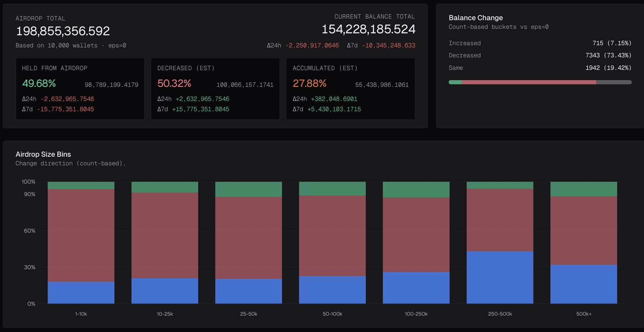
Task: Click the Airdrop Size Bins heading
Action: pos(43,154)
